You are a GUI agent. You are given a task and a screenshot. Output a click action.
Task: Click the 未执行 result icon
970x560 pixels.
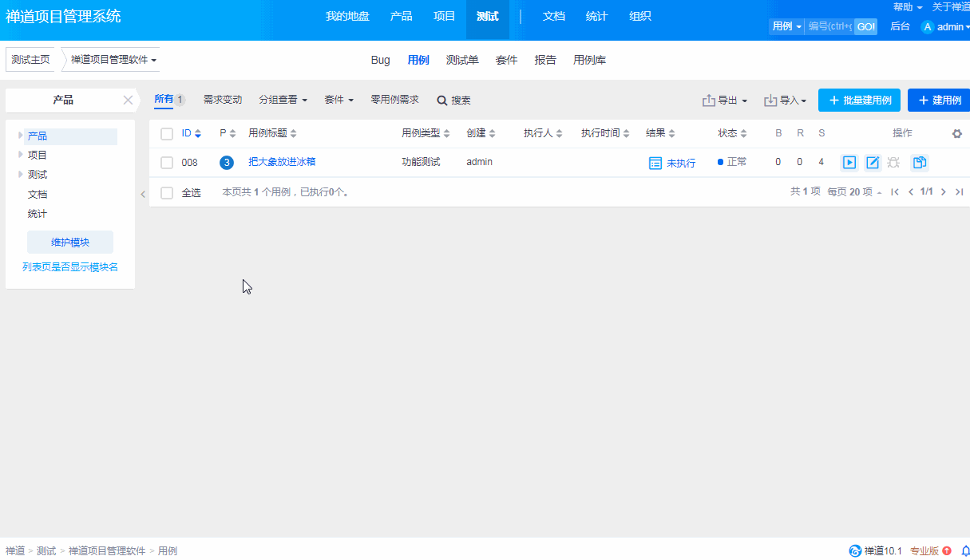655,163
